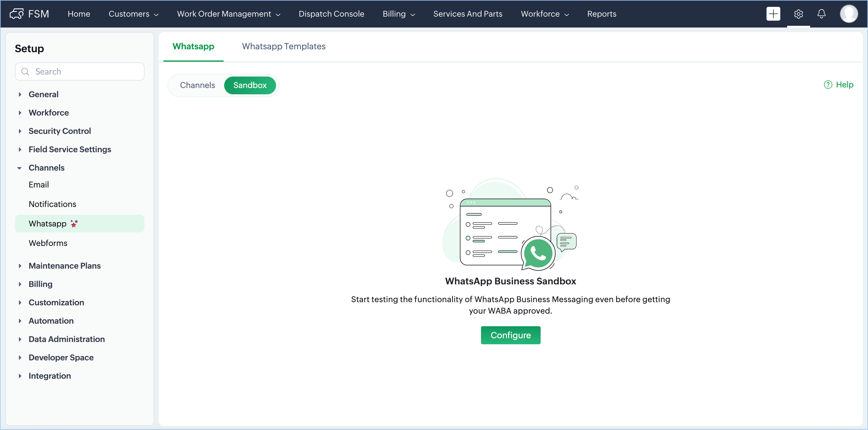Viewport: 868px width, 430px height.
Task: Expand the Integration section arrow
Action: pos(20,376)
